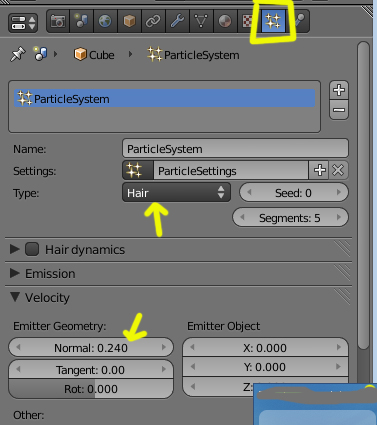The image size is (377, 425).
Task: Browse particle settings datablock icon
Action: pyautogui.click(x=138, y=170)
